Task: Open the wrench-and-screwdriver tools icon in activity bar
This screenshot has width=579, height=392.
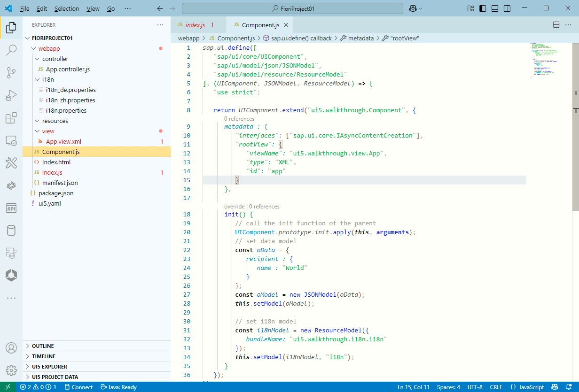Action: point(11,163)
